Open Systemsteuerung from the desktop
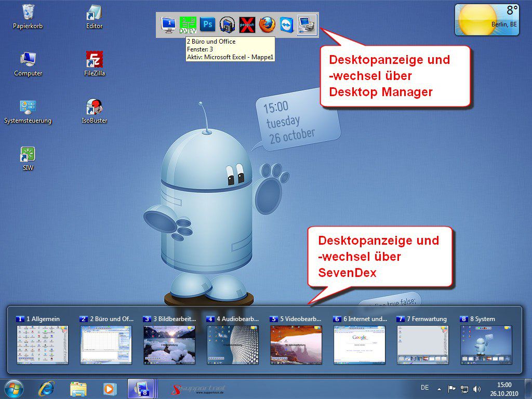 pos(27,107)
